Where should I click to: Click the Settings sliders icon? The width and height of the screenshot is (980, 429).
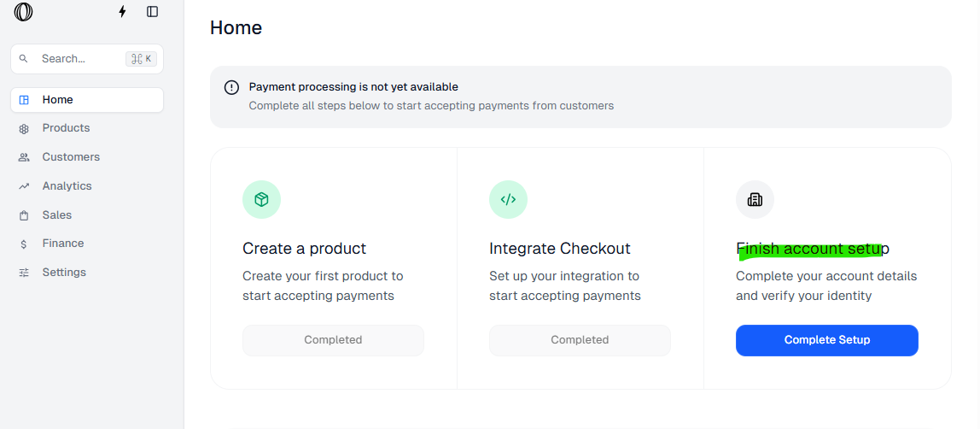[x=24, y=273]
